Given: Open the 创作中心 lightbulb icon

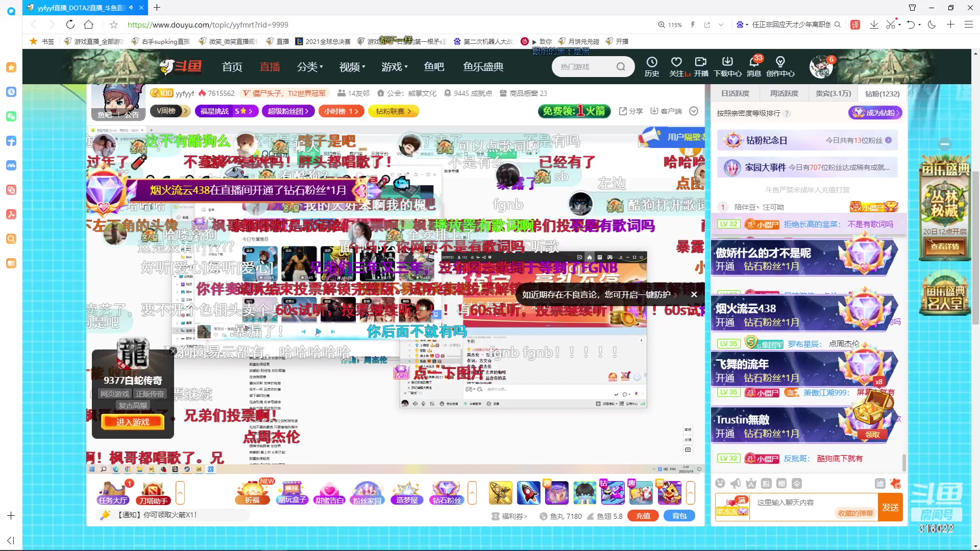Looking at the screenshot, I should 780,66.
